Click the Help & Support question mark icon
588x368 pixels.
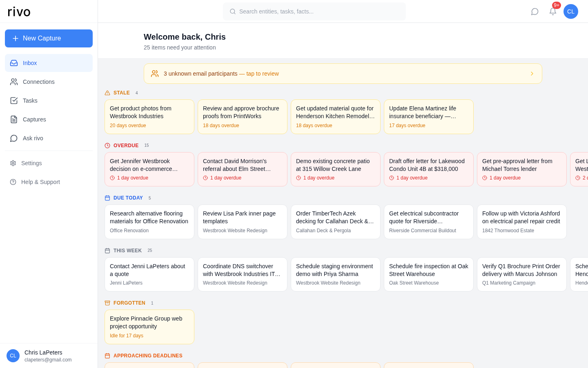pos(13,182)
